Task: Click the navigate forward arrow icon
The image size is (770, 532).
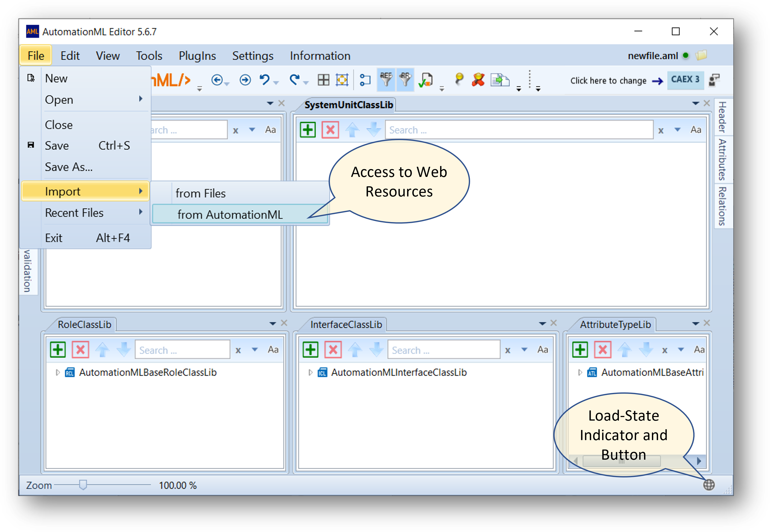Action: click(x=245, y=80)
